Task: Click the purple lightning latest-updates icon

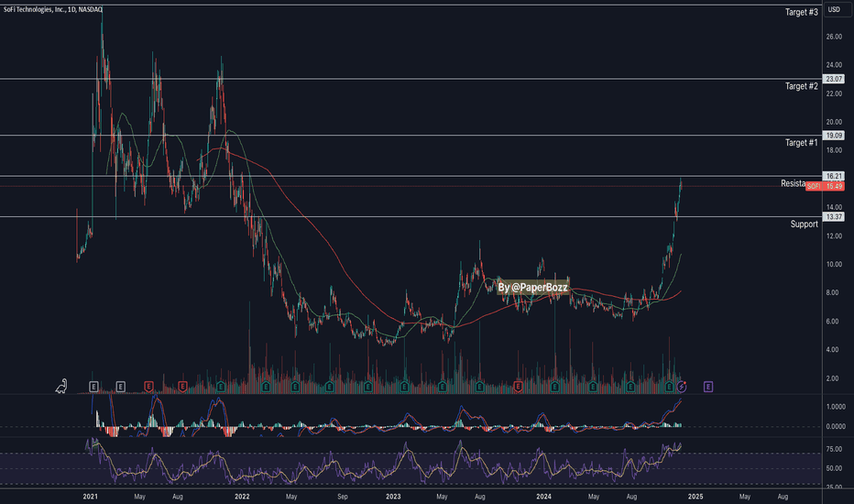Action: point(682,387)
